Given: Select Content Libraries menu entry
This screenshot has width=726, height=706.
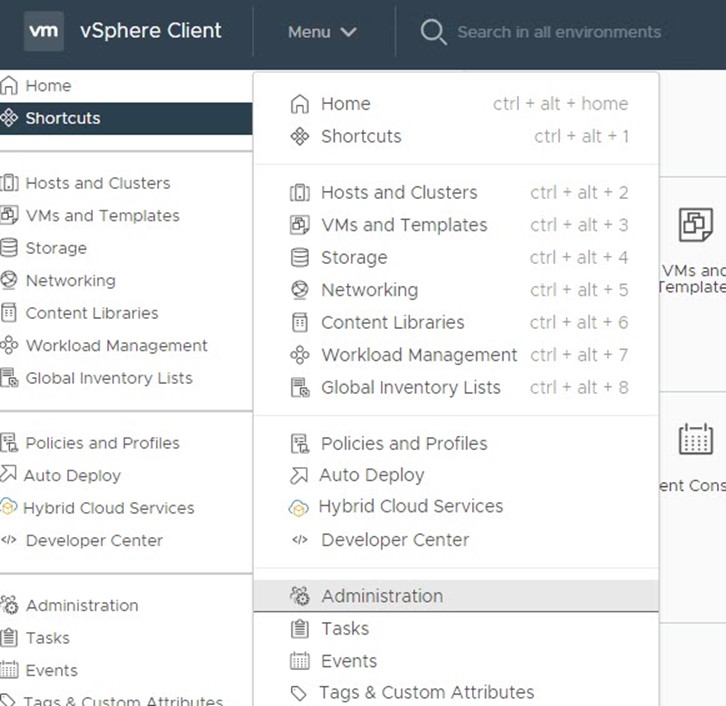Looking at the screenshot, I should tap(456, 322).
